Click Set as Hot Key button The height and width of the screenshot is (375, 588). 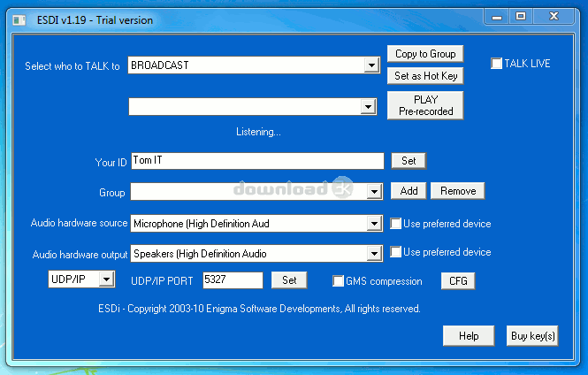(425, 76)
